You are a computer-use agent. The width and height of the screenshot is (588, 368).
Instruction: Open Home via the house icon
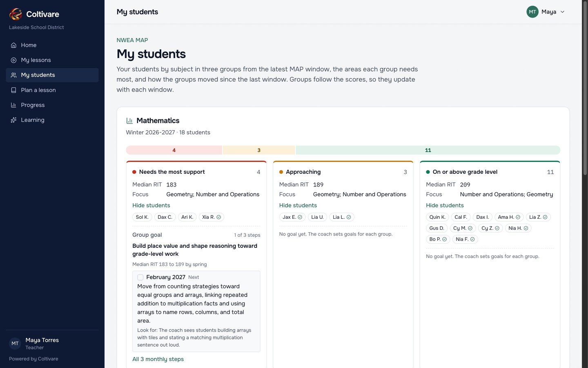[13, 45]
